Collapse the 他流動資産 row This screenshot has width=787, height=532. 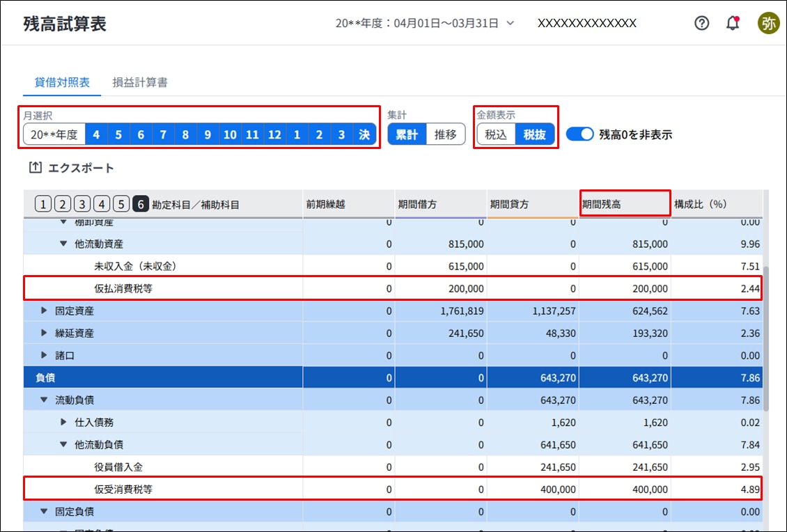pos(63,244)
